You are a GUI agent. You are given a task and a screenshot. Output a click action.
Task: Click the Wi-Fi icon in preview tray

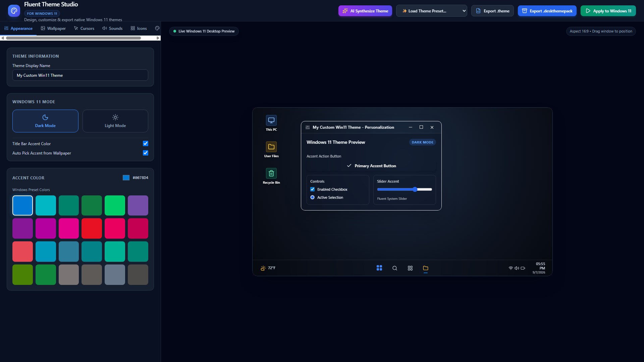511,268
